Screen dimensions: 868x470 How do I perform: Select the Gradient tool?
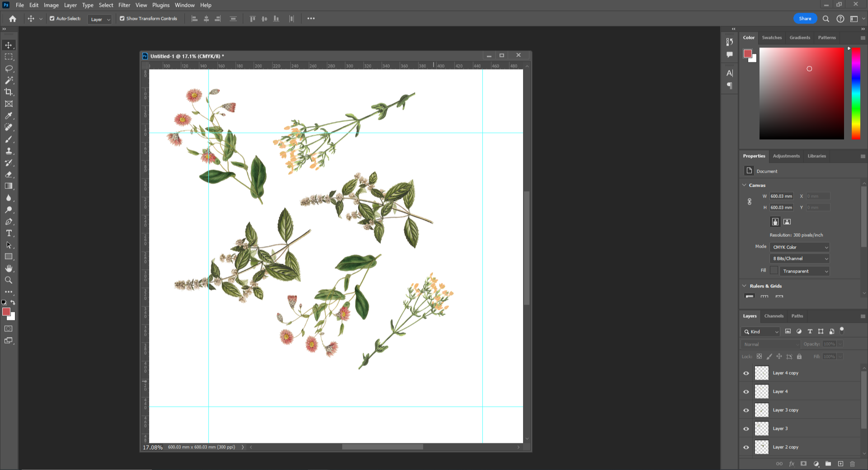click(9, 186)
